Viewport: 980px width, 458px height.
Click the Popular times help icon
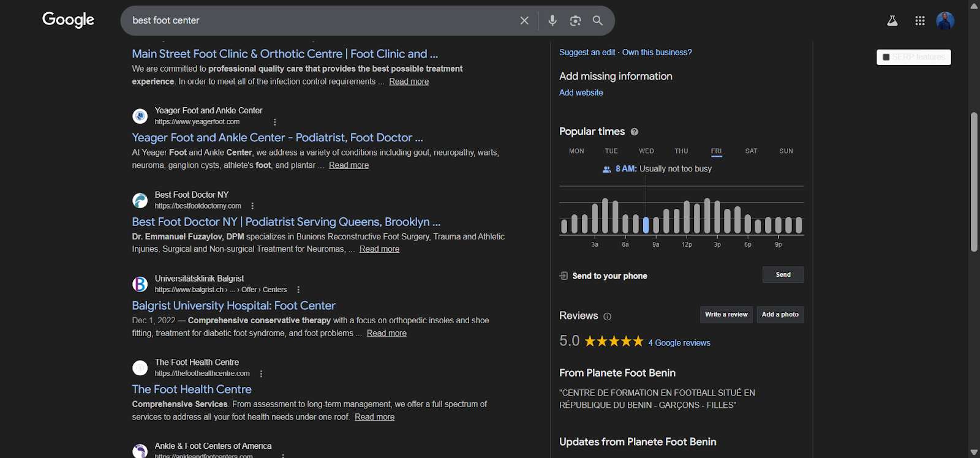coord(635,132)
